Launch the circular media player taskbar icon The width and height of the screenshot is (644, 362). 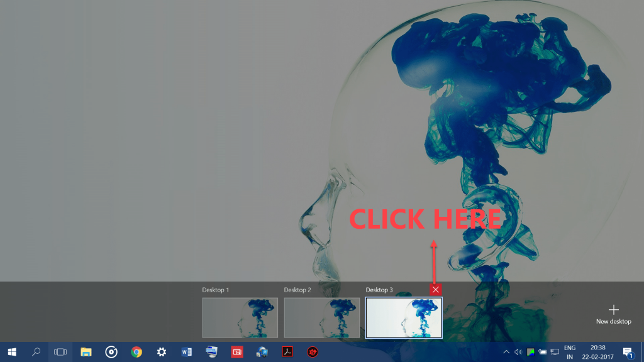(111, 352)
